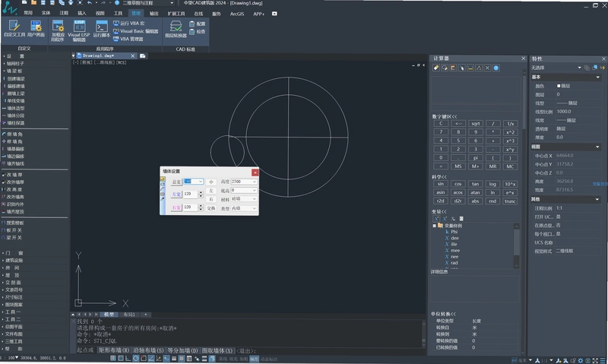Click the print icon in the quick access toolbar
Image resolution: width=608 pixels, height=364 pixels.
(x=70, y=3)
